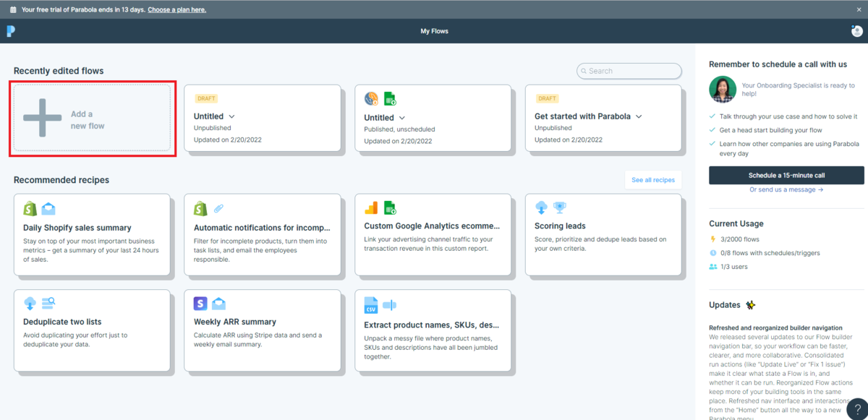Open Deduplicate two lists recipe title
The image size is (868, 420).
[x=62, y=322]
